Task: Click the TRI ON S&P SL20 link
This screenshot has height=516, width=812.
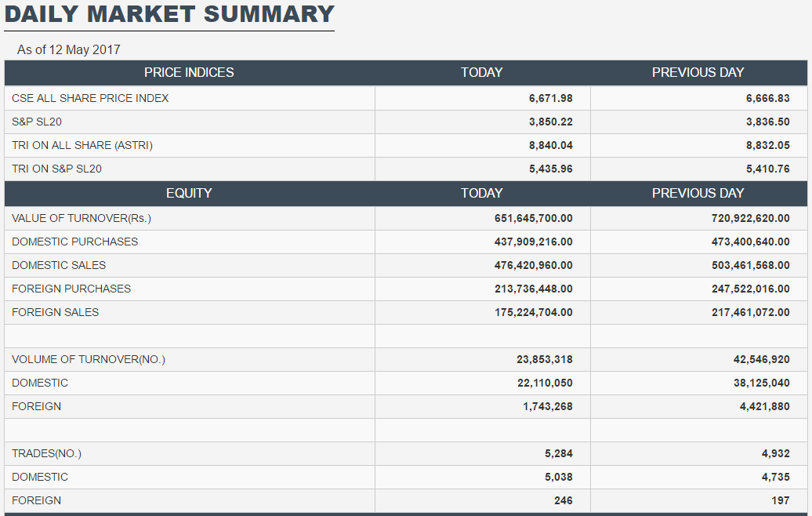Action: pos(57,169)
